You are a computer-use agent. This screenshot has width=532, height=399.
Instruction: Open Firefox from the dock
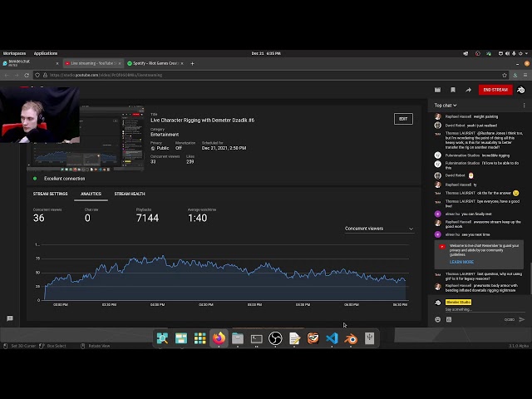coord(219,338)
